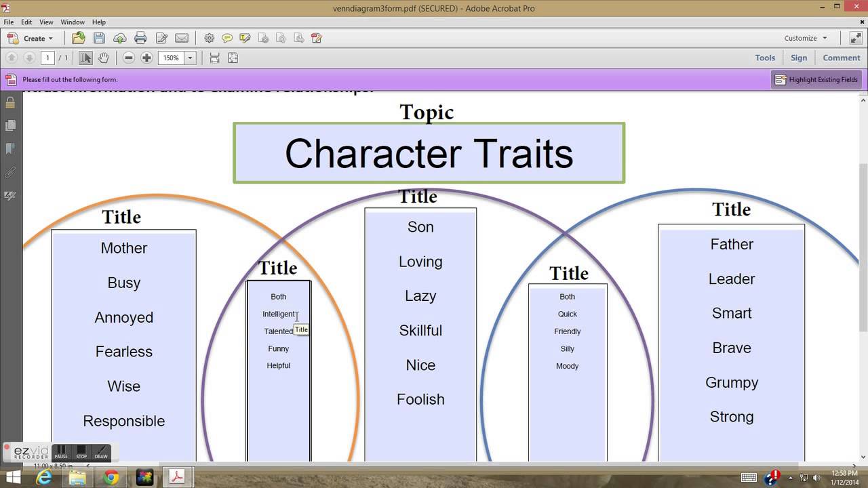868x488 pixels.
Task: Click the zoom in plus button
Action: pos(146,58)
